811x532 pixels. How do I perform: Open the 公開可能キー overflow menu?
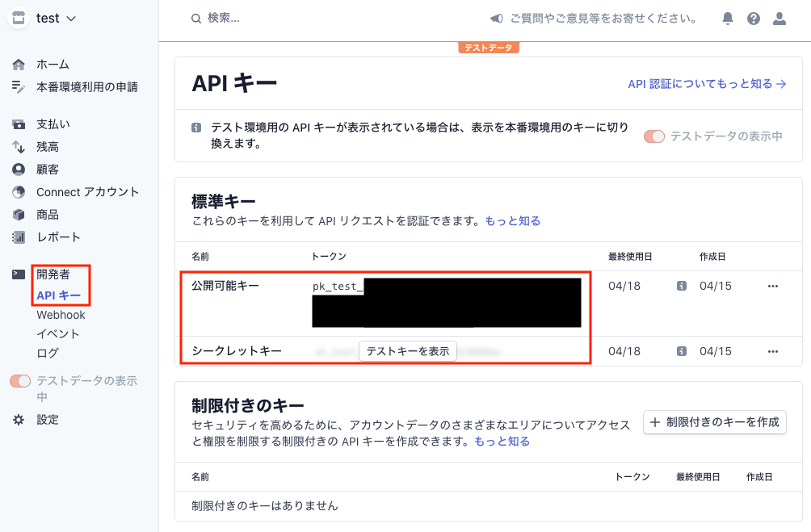pos(773,286)
